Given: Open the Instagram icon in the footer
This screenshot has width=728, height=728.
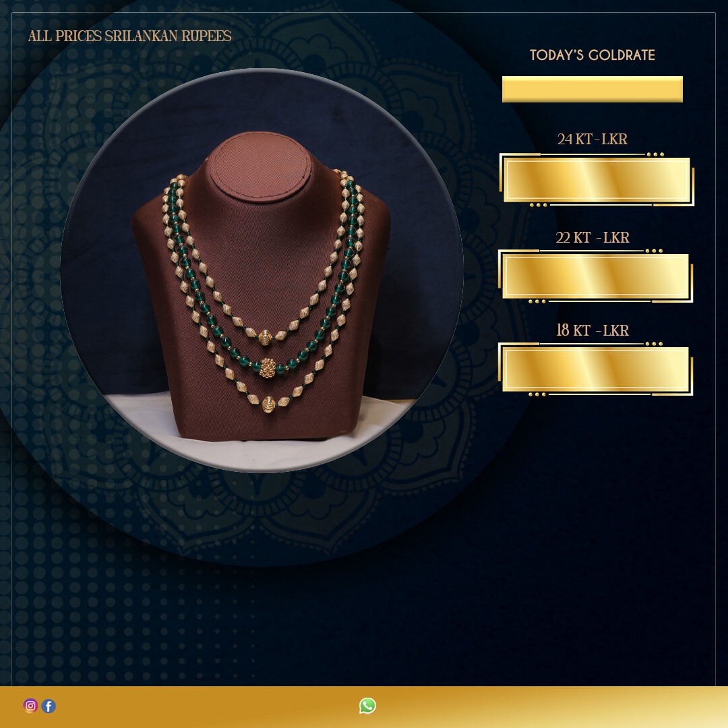Looking at the screenshot, I should [x=30, y=706].
